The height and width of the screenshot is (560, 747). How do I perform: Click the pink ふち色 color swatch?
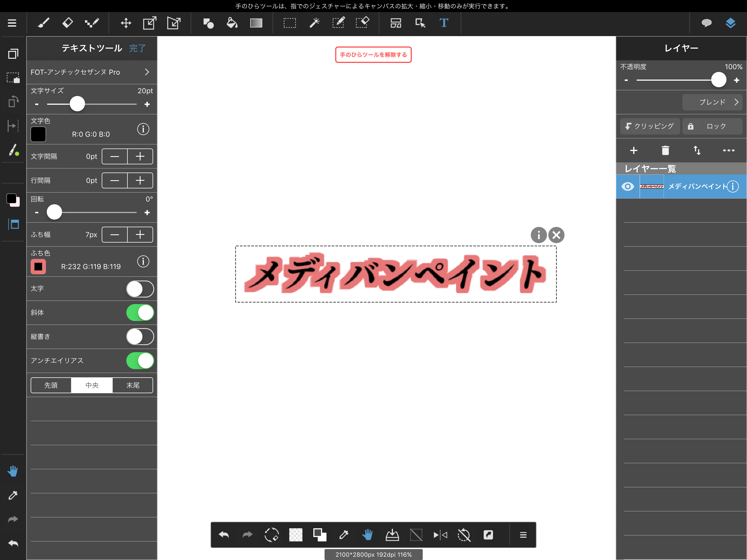[x=38, y=267]
